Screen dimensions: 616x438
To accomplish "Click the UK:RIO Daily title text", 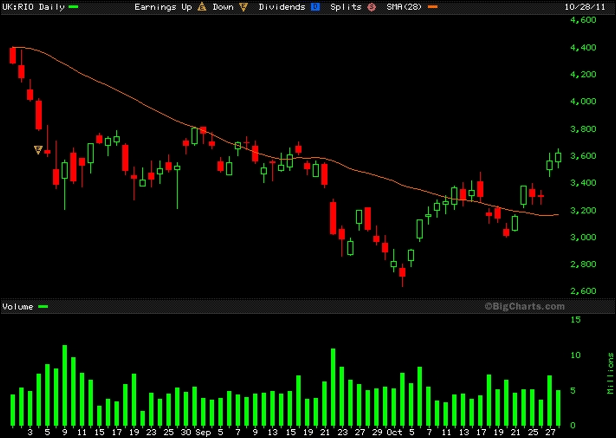I will coord(33,7).
